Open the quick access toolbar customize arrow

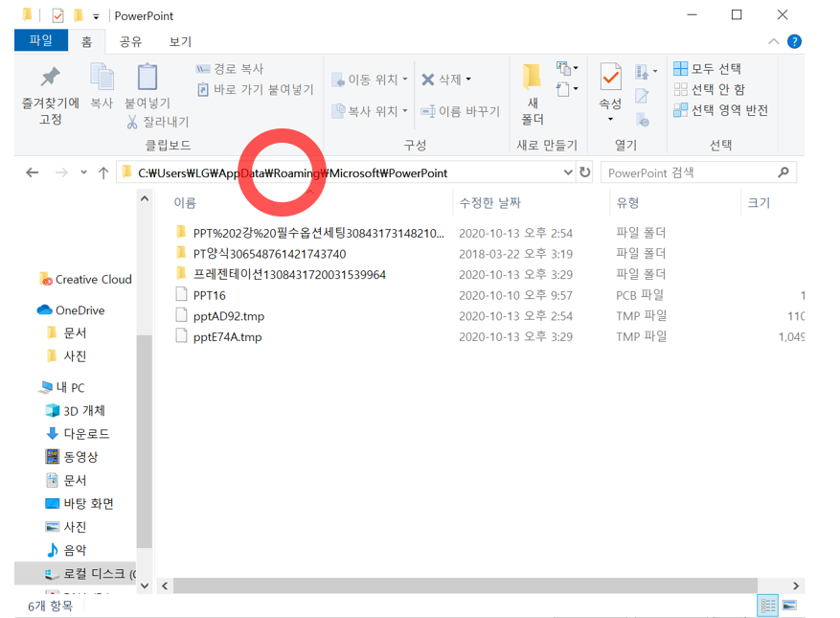pyautogui.click(x=96, y=16)
